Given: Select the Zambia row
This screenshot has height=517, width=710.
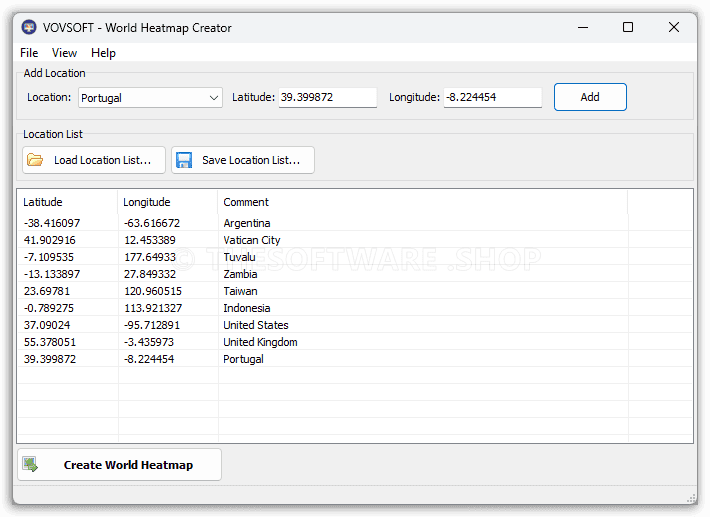Looking at the screenshot, I should (355, 274).
